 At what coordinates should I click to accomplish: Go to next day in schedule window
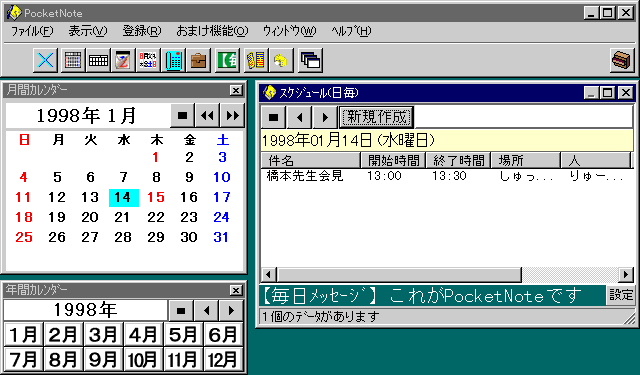click(x=325, y=117)
